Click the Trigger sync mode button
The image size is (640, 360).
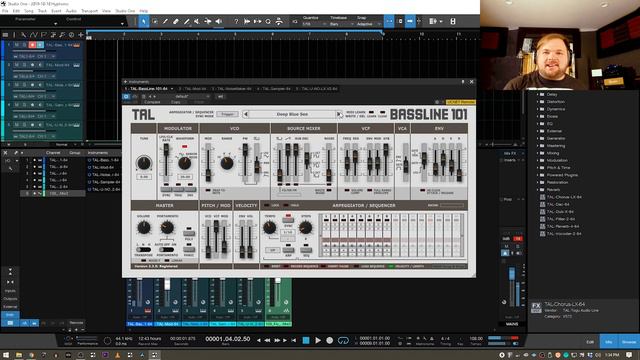click(227, 114)
